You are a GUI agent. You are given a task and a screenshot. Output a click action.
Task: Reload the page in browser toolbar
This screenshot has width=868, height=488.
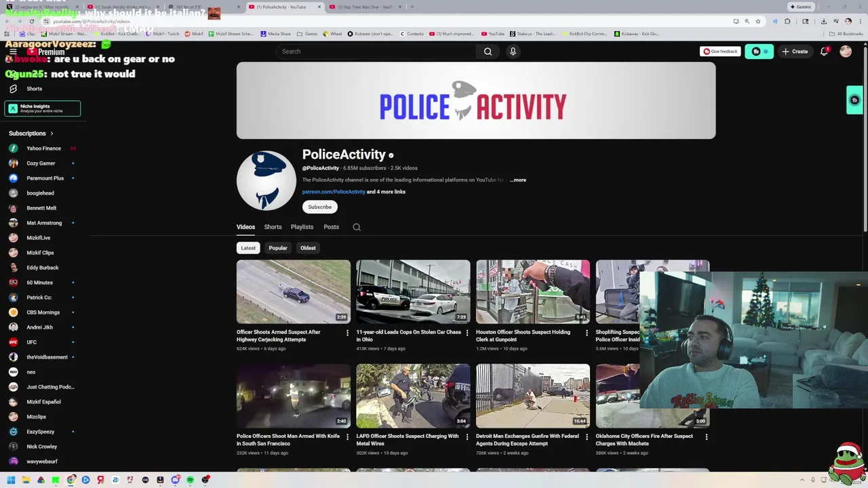point(31,21)
